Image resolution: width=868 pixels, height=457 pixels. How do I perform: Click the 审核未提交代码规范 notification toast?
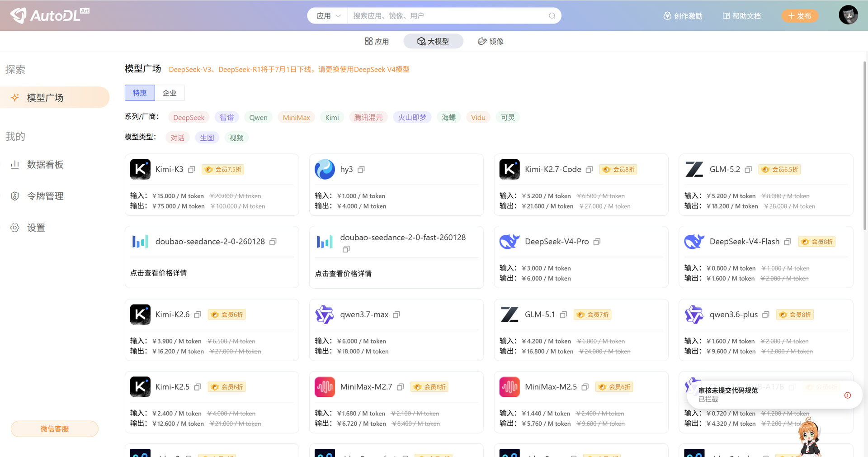click(774, 395)
